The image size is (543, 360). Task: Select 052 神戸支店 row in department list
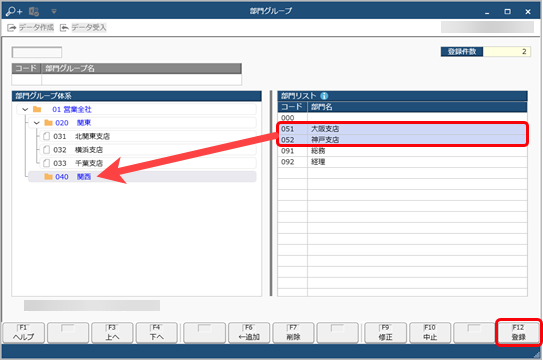tap(402, 140)
